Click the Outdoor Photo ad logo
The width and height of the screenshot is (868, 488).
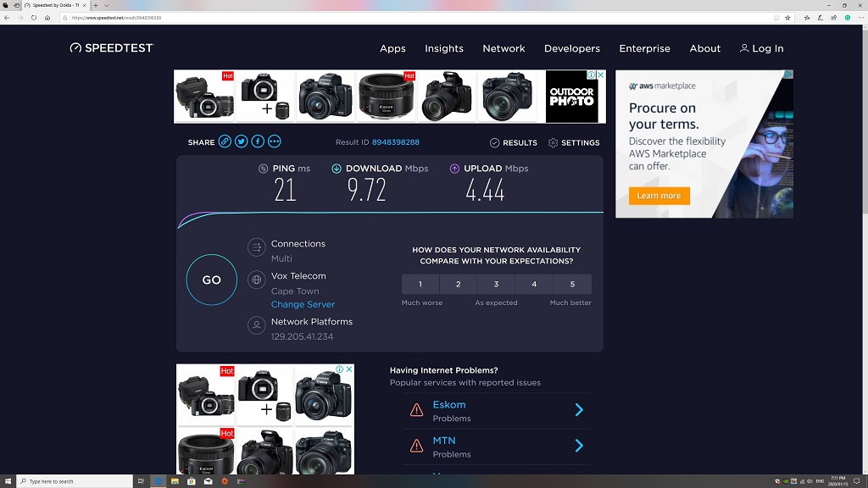[x=572, y=97]
